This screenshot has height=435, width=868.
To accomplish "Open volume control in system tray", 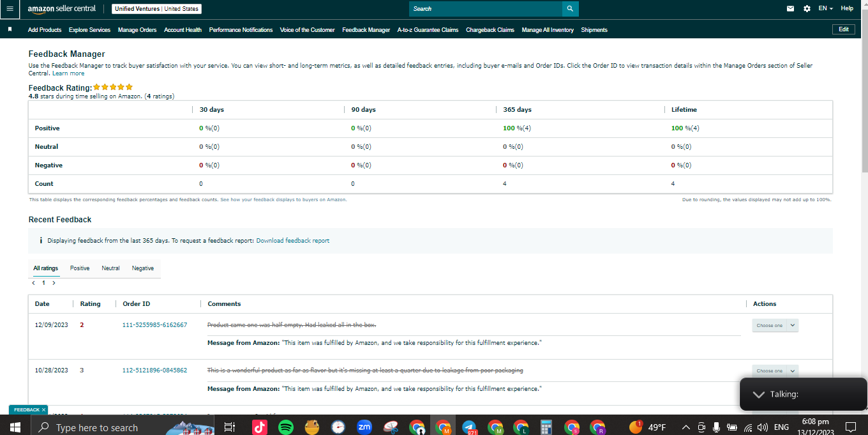I will 763,427.
